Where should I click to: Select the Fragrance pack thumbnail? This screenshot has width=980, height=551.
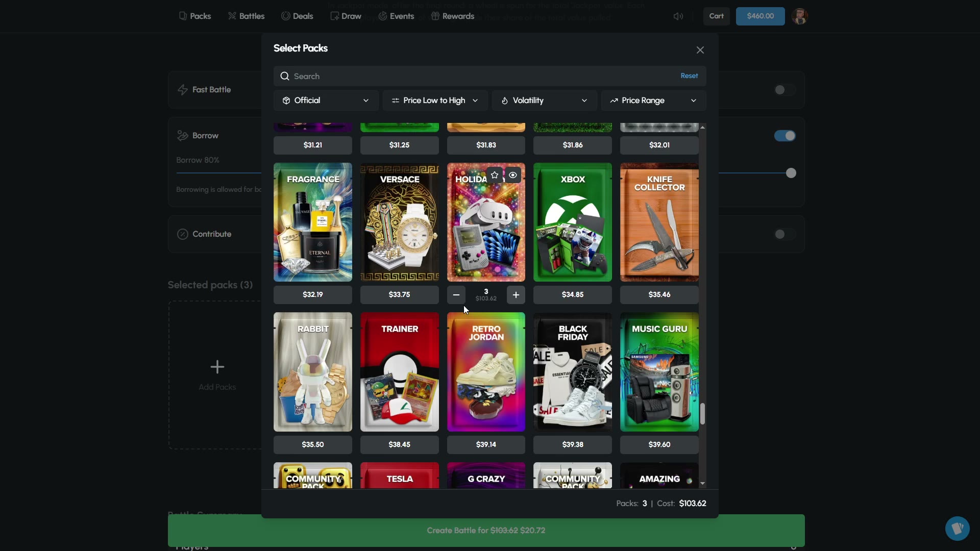313,222
